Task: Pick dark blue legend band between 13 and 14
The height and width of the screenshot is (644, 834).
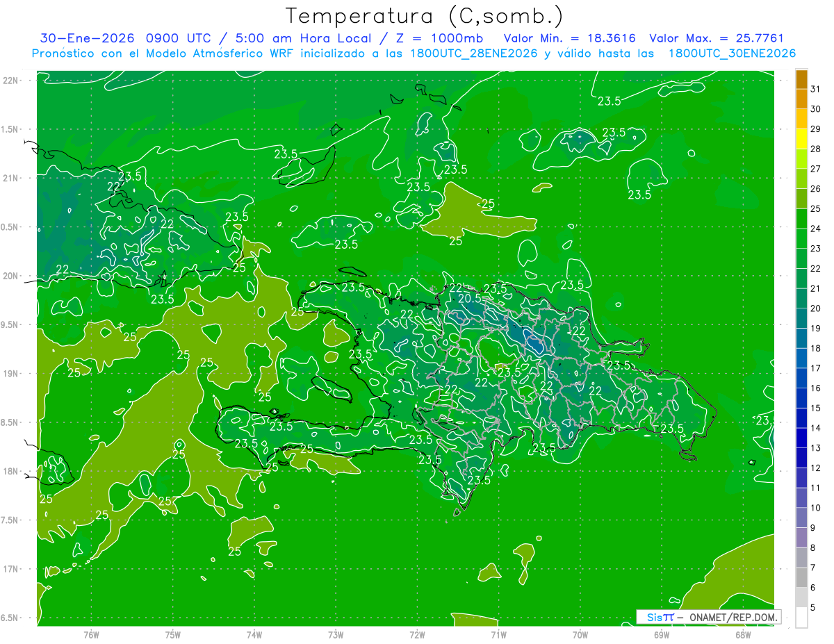Action: pyautogui.click(x=801, y=438)
